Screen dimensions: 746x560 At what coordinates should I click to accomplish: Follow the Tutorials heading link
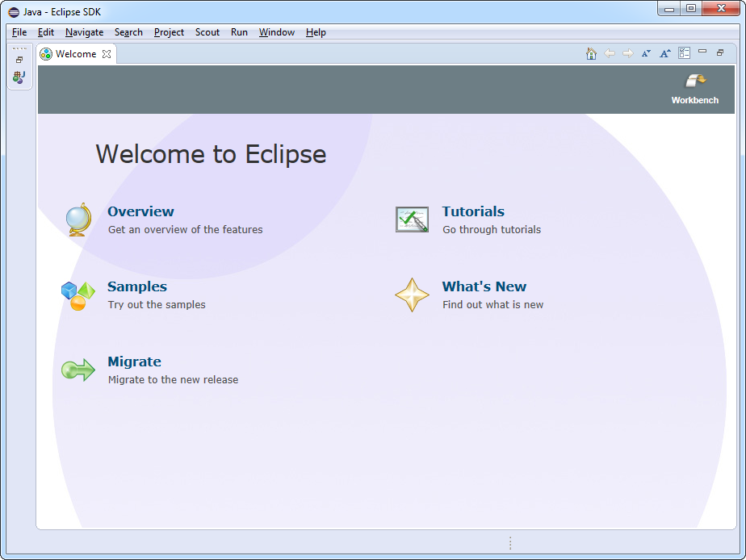click(x=473, y=211)
